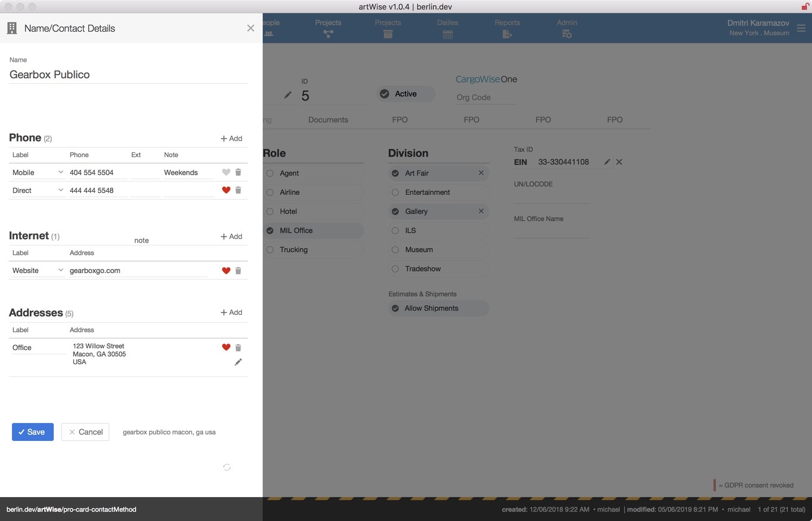Image resolution: width=812 pixels, height=521 pixels.
Task: Select the Agent role radio
Action: click(270, 173)
